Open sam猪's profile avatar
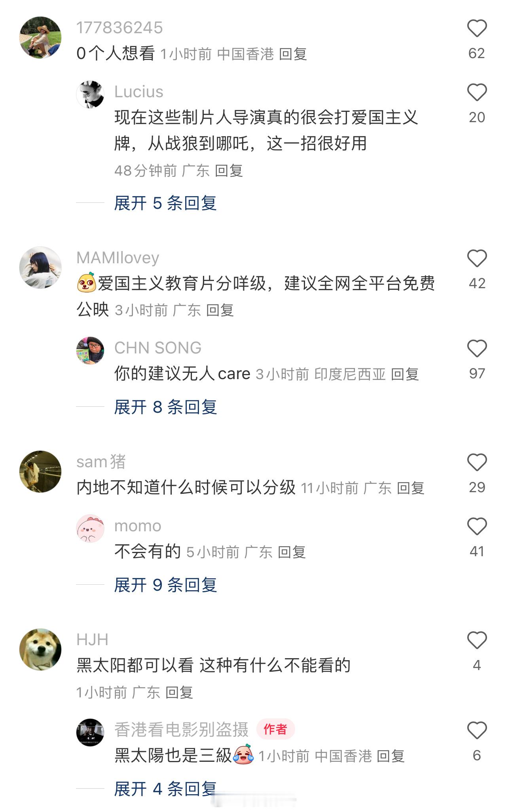The width and height of the screenshot is (508, 812). click(x=40, y=472)
